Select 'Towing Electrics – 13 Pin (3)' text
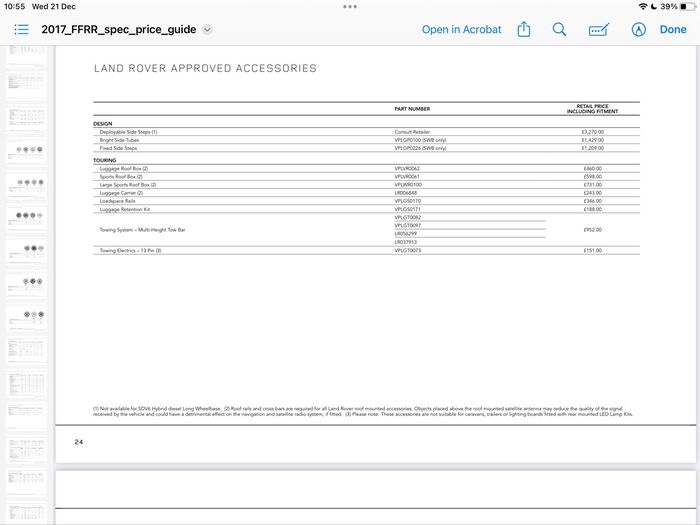Image resolution: width=700 pixels, height=525 pixels. click(130, 251)
